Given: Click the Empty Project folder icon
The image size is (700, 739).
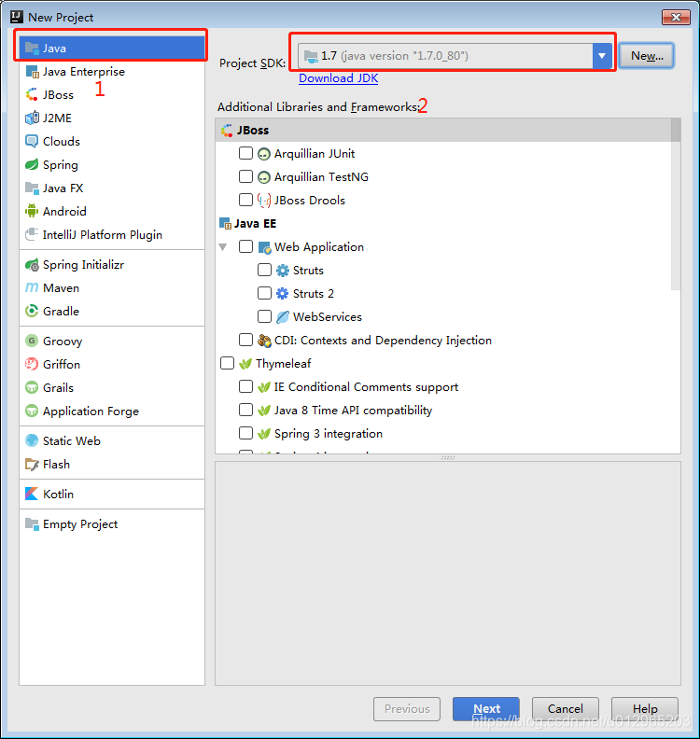Looking at the screenshot, I should (x=32, y=524).
